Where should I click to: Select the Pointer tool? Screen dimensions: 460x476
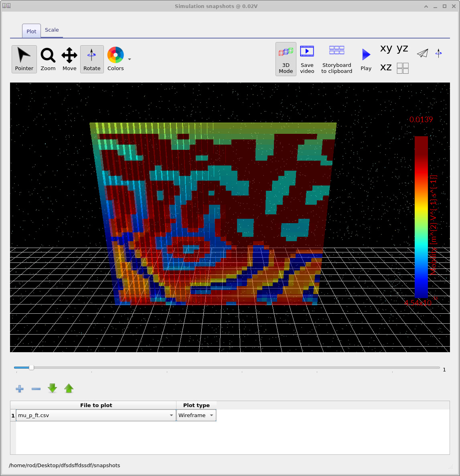pos(24,59)
